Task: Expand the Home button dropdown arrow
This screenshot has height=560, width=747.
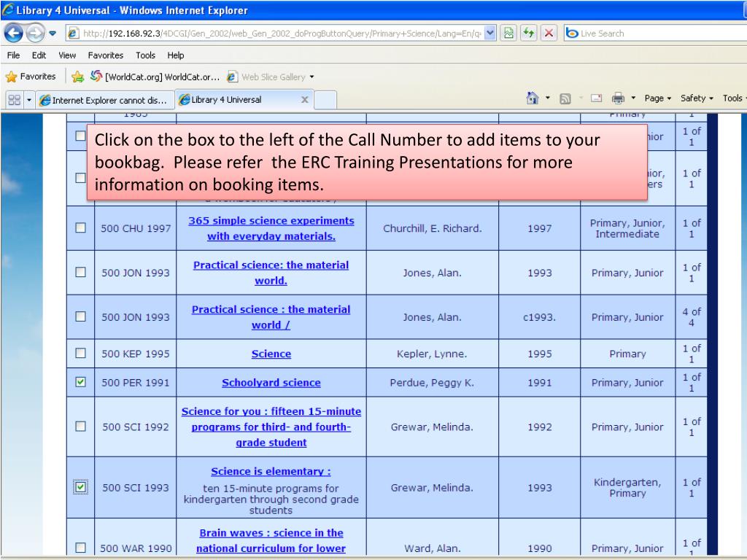Action: tap(547, 98)
